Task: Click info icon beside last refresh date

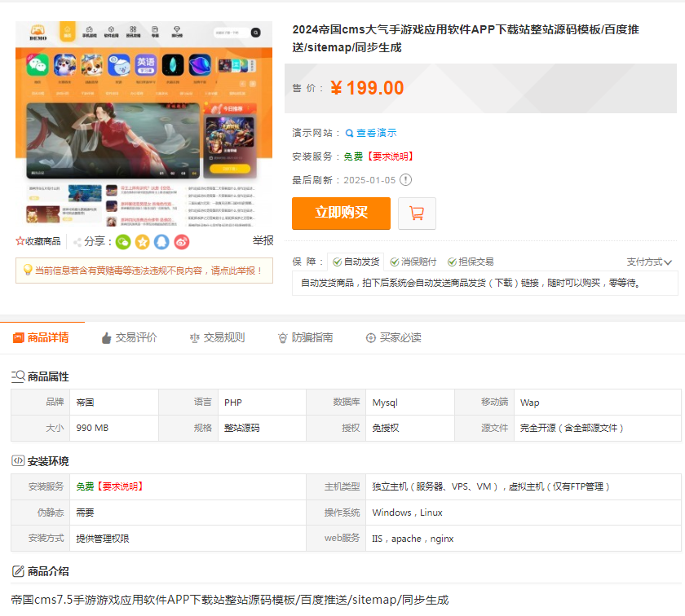Action: point(405,180)
